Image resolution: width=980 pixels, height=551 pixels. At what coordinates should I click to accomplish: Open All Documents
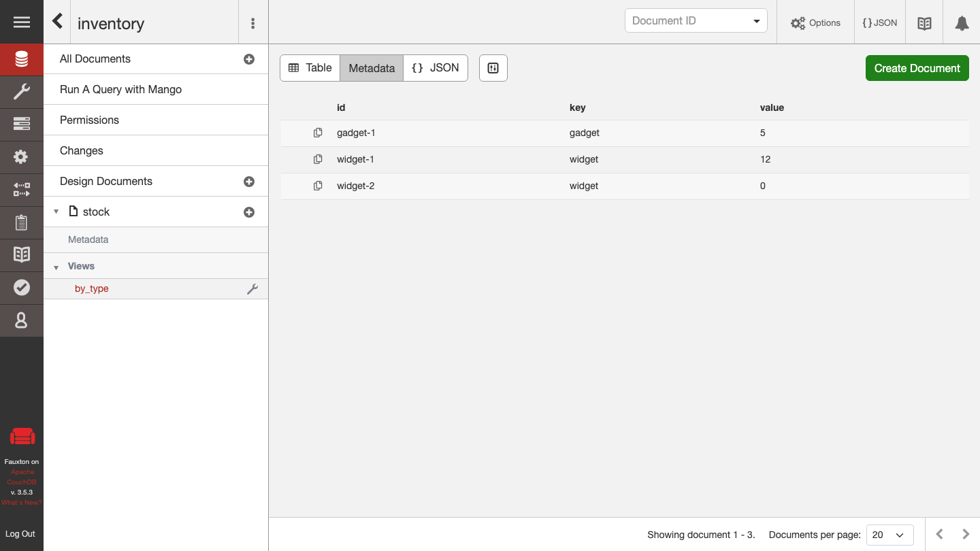tap(95, 59)
